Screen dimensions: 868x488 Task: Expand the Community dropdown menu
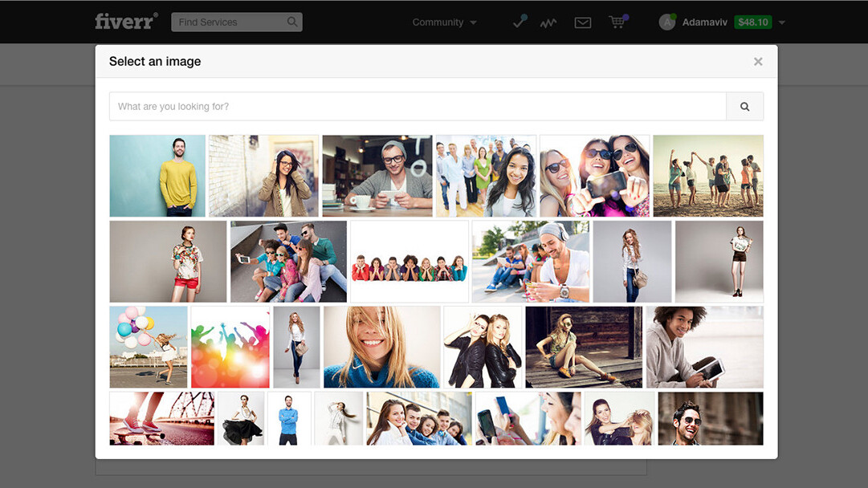pyautogui.click(x=444, y=22)
